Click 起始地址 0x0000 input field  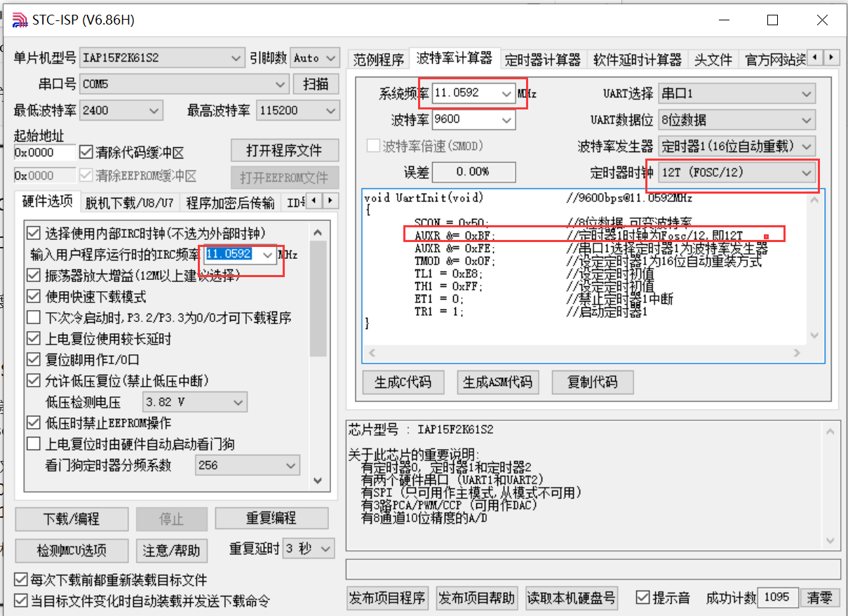[43, 153]
